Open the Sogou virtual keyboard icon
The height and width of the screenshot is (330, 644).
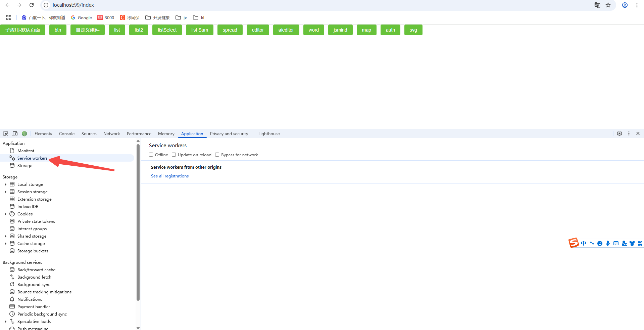click(x=616, y=243)
